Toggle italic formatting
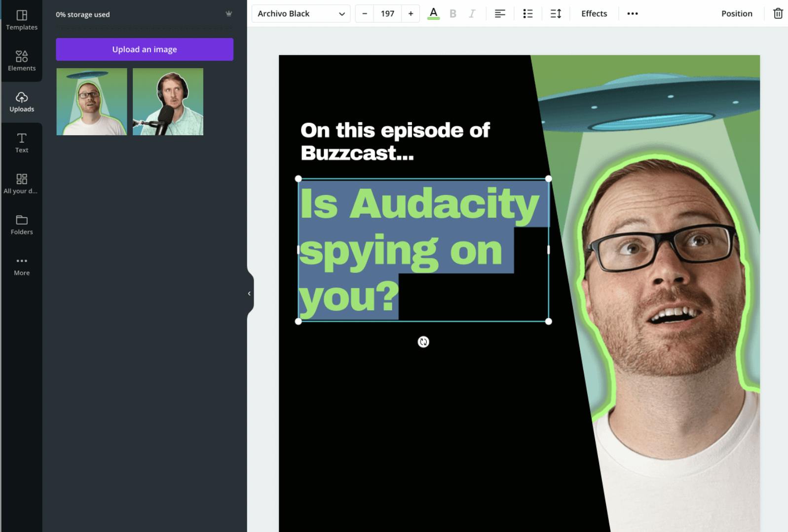This screenshot has height=532, width=788. (x=472, y=14)
